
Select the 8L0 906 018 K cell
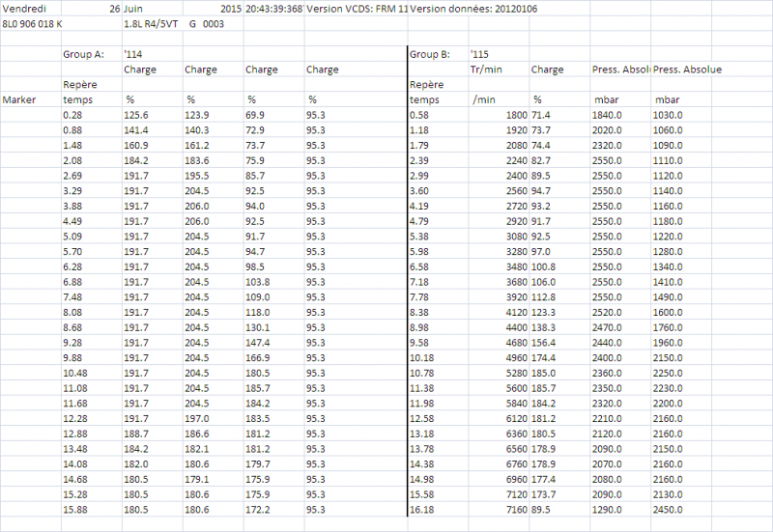(33, 22)
